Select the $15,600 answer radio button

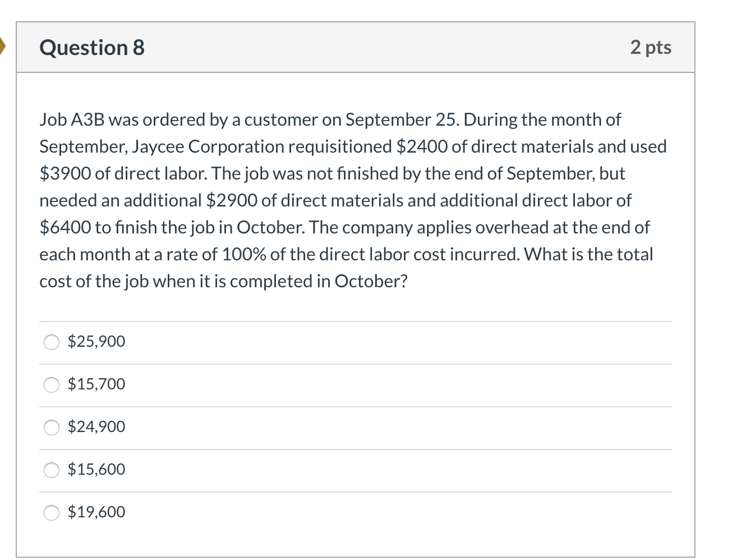coord(51,470)
